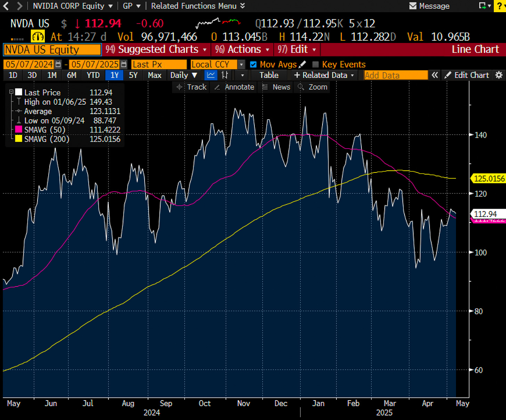This screenshot has width=506, height=420.
Task: Click the start date 05/07/2024 field
Action: pos(29,64)
